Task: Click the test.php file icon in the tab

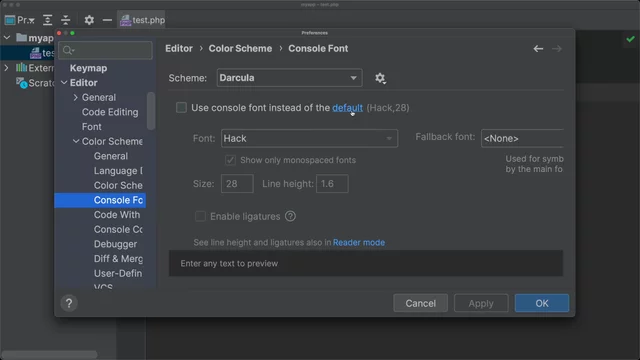Action: click(125, 20)
